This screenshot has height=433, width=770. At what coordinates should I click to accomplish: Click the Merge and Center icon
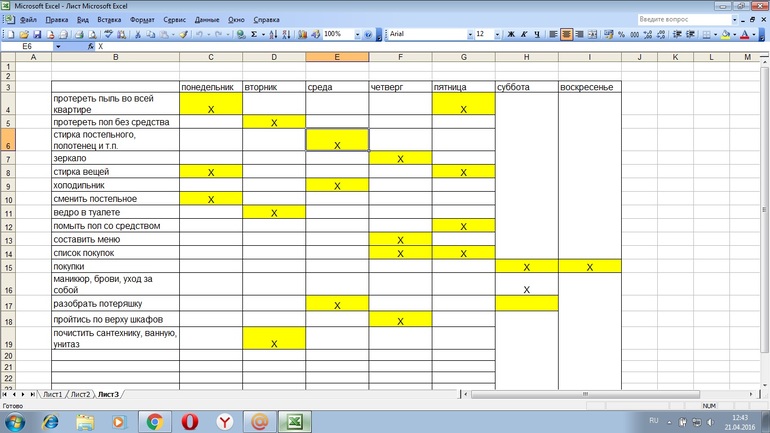coord(593,34)
